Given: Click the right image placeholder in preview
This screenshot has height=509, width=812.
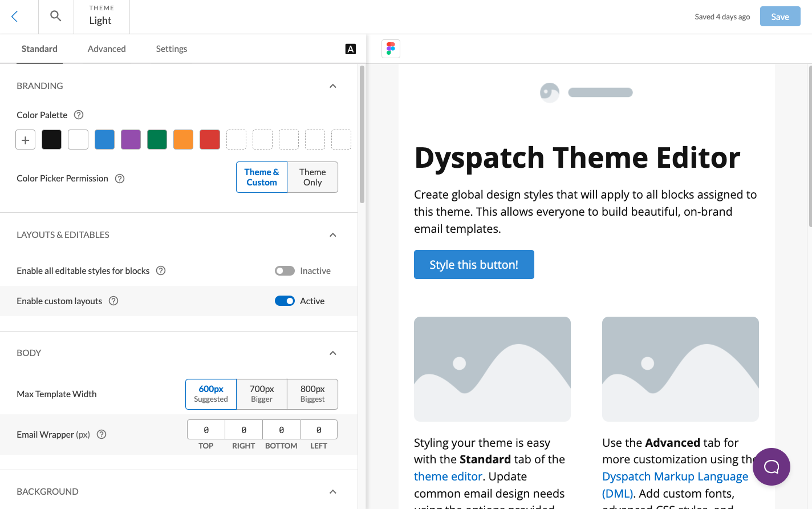Looking at the screenshot, I should (x=680, y=369).
